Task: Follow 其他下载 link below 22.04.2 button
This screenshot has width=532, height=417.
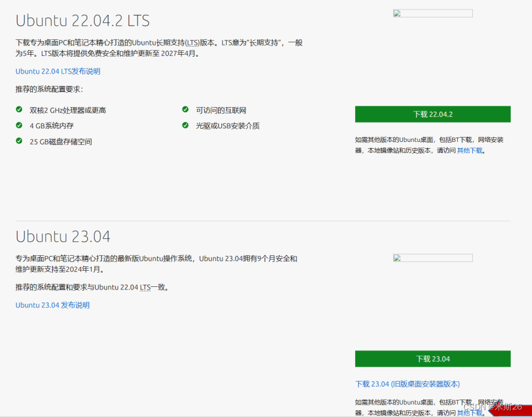Action: click(x=470, y=151)
